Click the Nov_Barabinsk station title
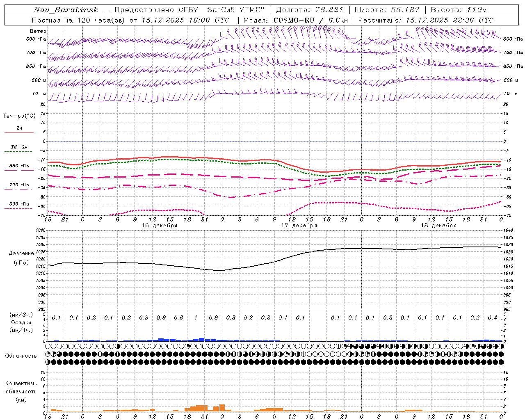The height and width of the screenshot is (420, 525). (x=66, y=10)
